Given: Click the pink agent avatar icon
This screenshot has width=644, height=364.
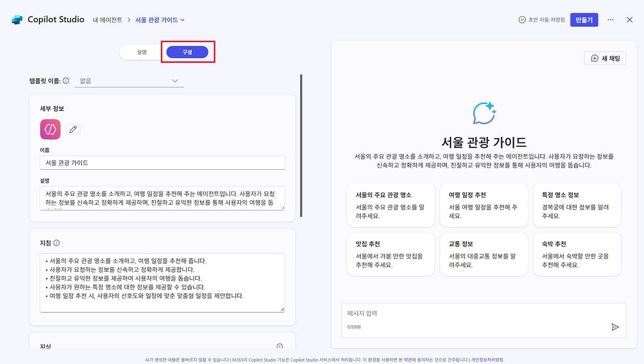Looking at the screenshot, I should click(50, 130).
